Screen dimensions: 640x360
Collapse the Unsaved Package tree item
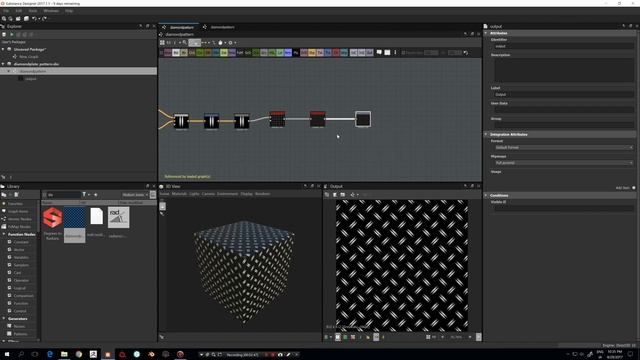click(x=3, y=49)
